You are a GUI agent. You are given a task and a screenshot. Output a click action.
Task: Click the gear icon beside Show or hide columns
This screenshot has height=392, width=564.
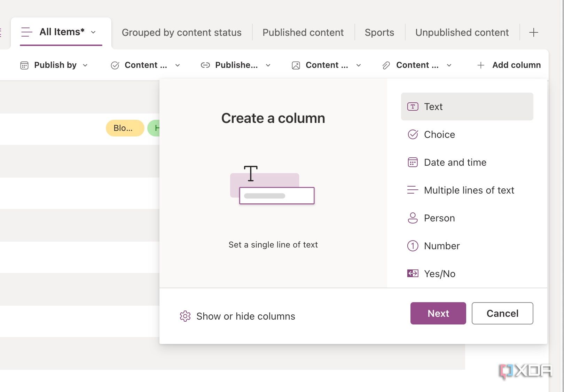tap(185, 316)
